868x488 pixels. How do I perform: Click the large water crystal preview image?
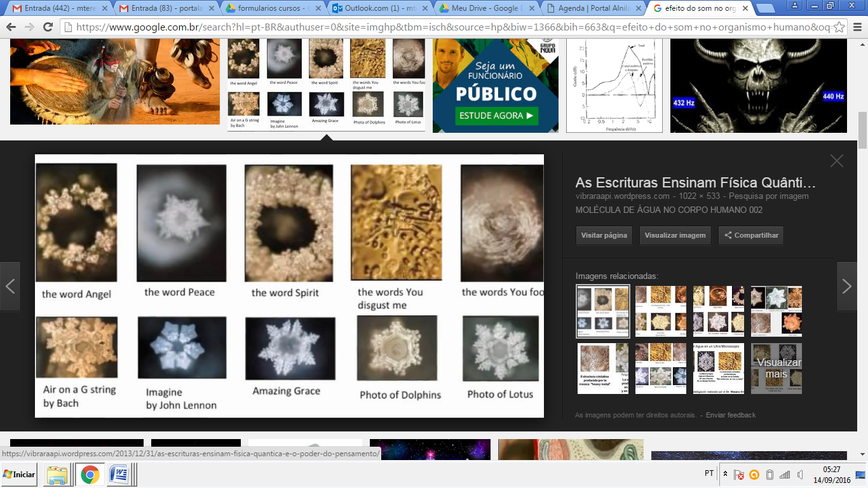coord(289,286)
